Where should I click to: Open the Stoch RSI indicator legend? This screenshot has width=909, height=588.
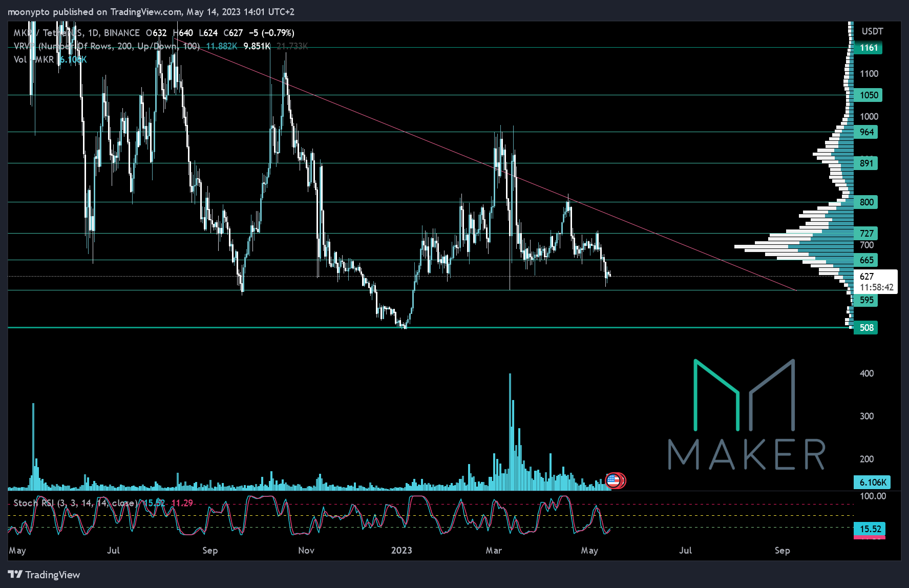[x=75, y=503]
